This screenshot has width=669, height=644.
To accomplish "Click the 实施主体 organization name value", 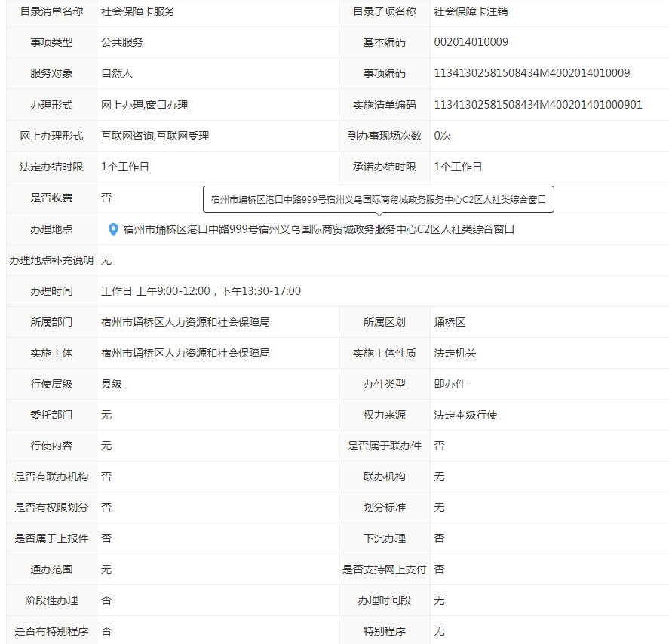I will pos(186,353).
